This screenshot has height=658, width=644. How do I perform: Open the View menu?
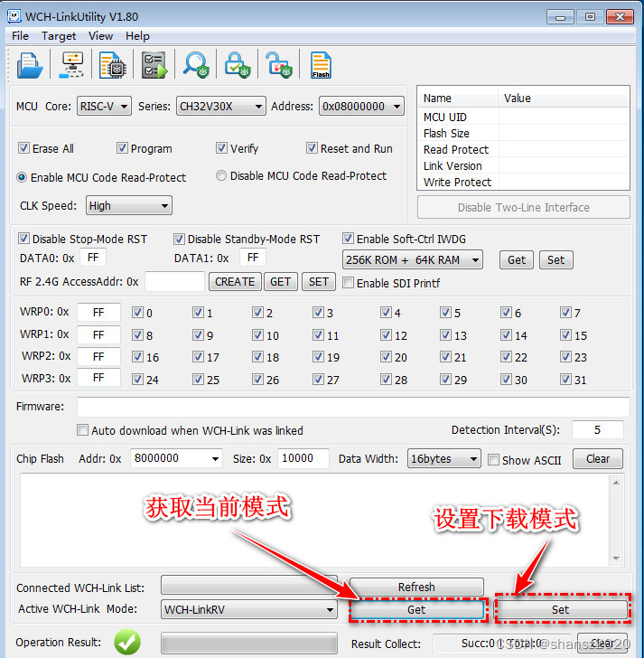click(x=100, y=36)
